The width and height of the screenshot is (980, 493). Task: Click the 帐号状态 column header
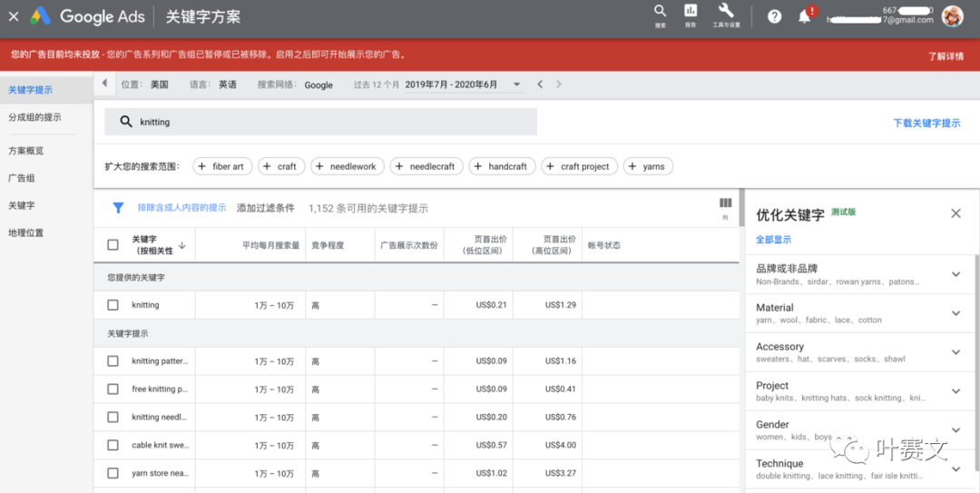tap(603, 245)
